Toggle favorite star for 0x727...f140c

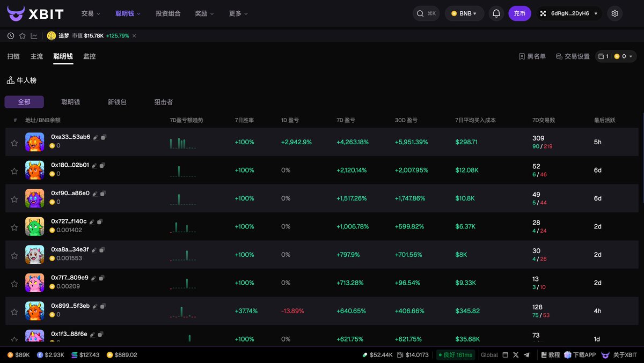pos(14,227)
